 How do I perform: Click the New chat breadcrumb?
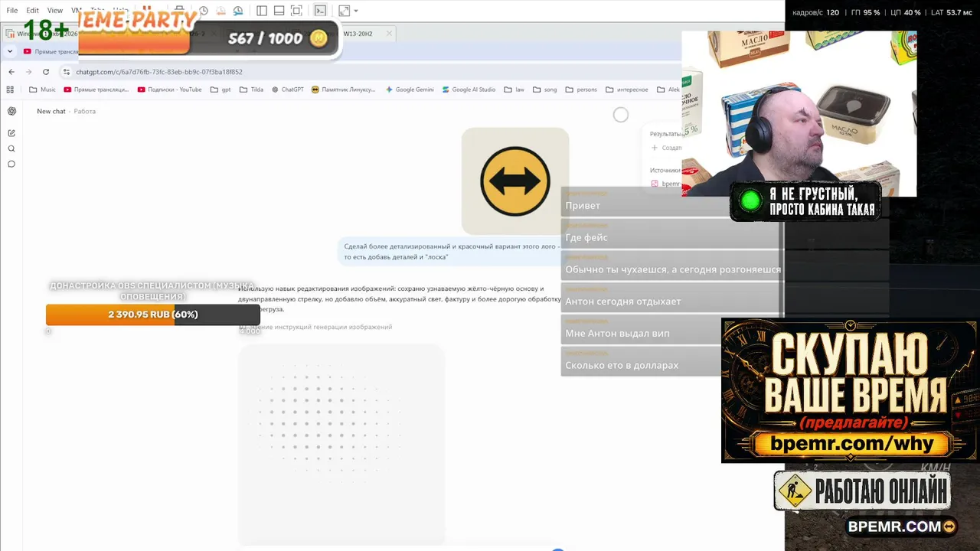pos(51,111)
